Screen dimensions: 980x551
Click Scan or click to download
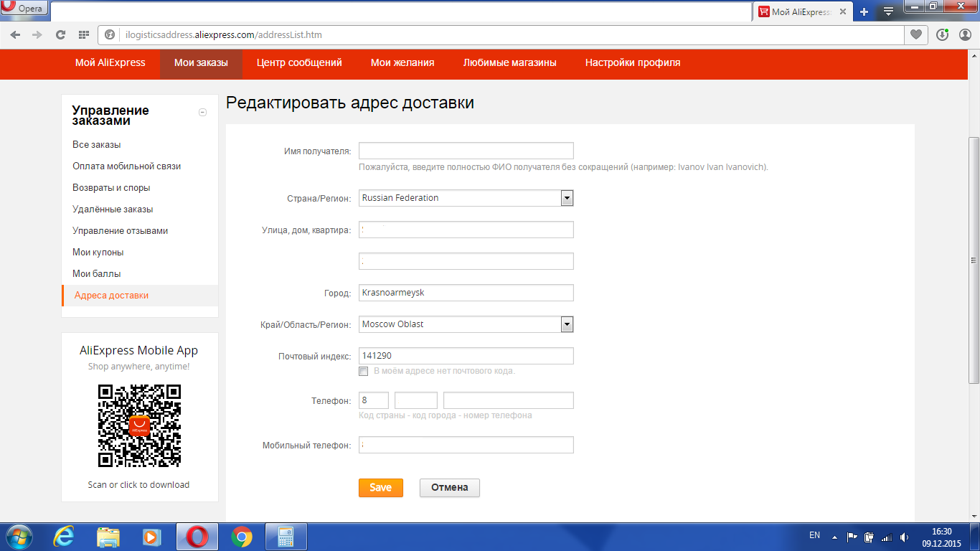139,485
